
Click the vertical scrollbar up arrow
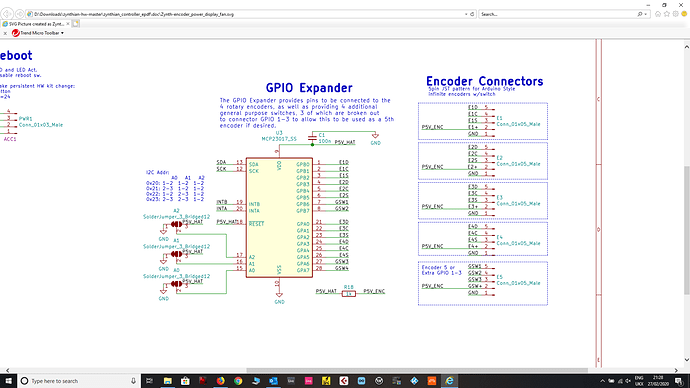(686, 47)
